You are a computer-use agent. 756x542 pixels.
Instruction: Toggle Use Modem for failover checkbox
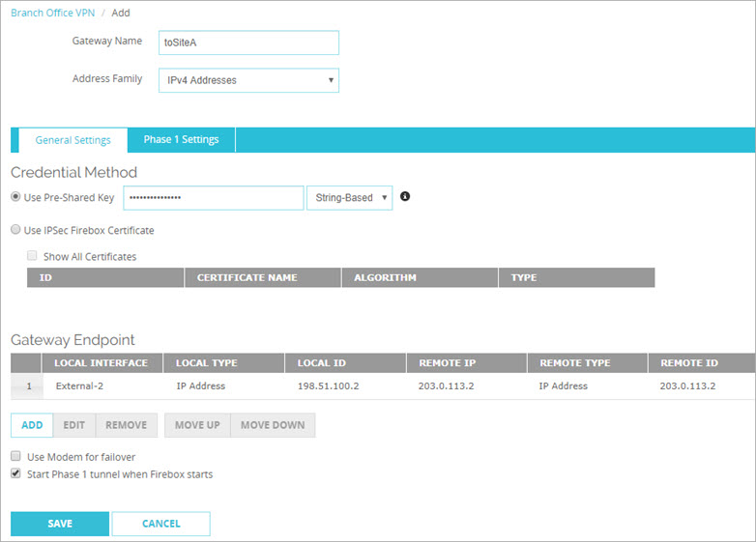pyautogui.click(x=16, y=456)
